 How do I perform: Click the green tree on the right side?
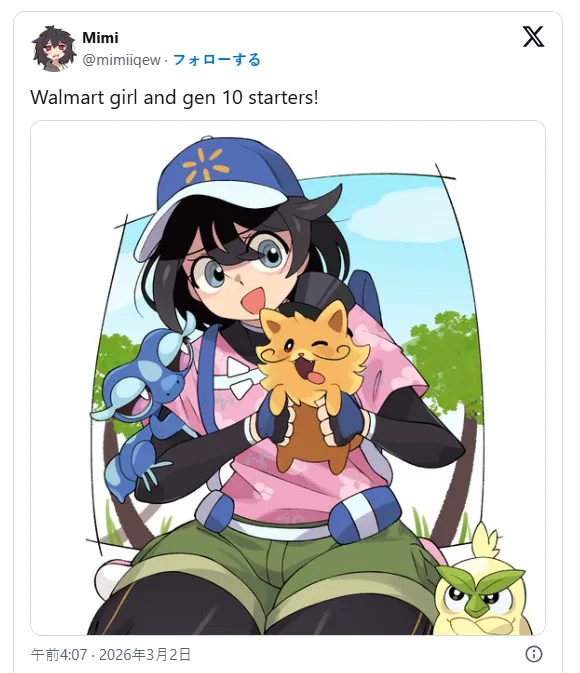(446, 365)
